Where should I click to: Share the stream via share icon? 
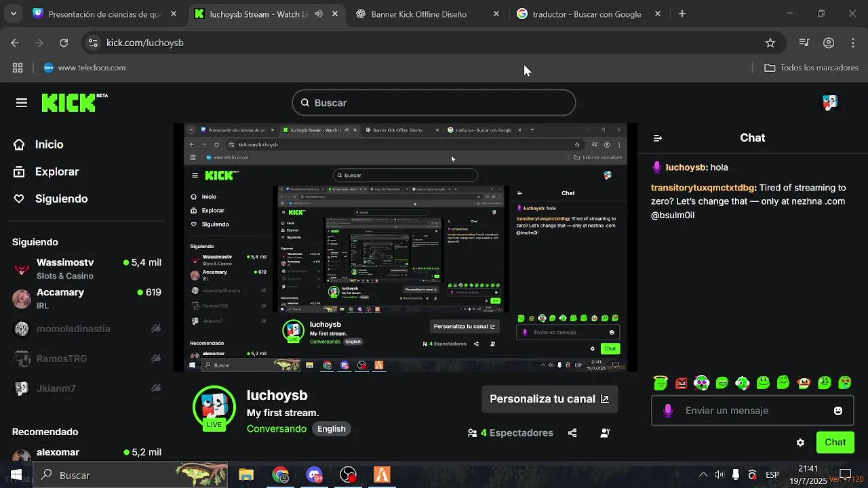coord(572,433)
